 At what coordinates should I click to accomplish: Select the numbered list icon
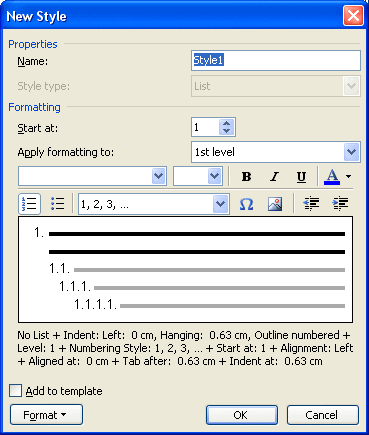click(x=30, y=203)
